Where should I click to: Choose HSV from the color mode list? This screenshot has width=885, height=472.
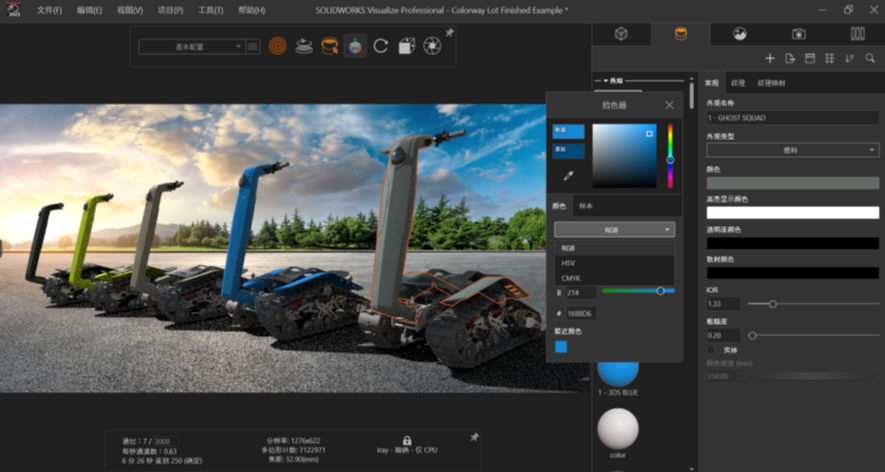point(568,262)
